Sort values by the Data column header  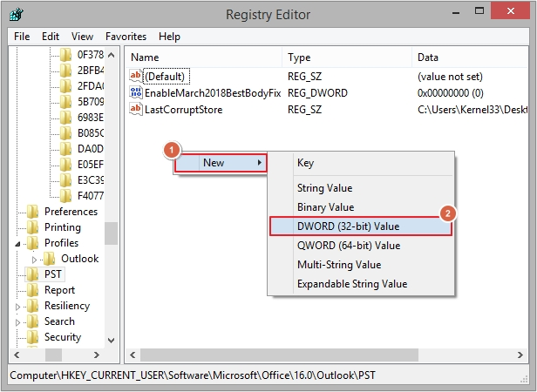pyautogui.click(x=470, y=57)
